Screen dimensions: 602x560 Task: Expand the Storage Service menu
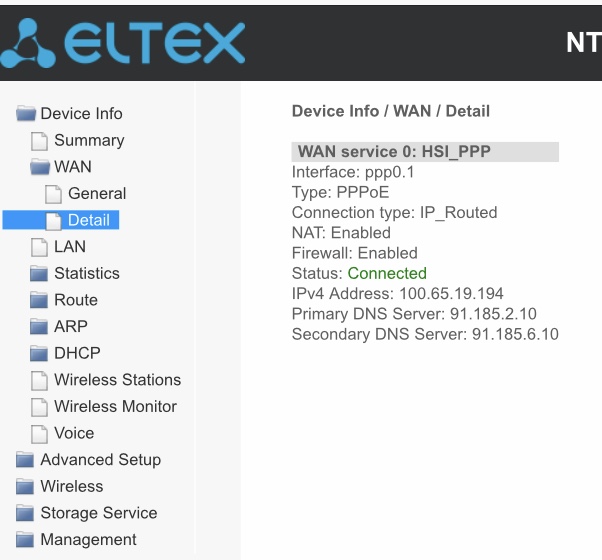tap(99, 513)
